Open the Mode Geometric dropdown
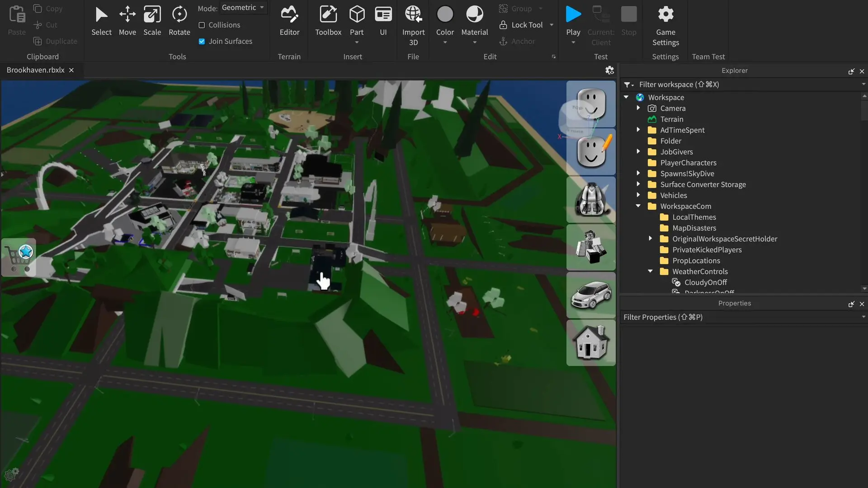Viewport: 868px width, 488px height. coord(243,8)
